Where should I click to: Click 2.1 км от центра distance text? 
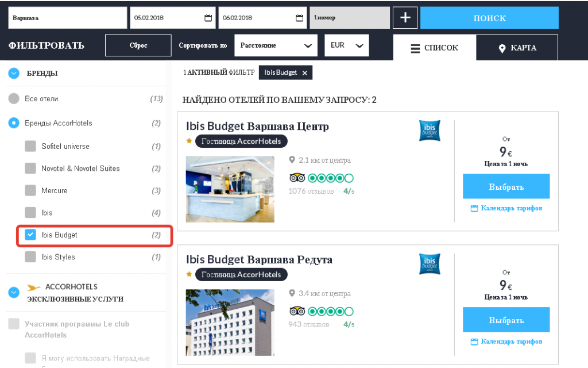pyautogui.click(x=325, y=160)
